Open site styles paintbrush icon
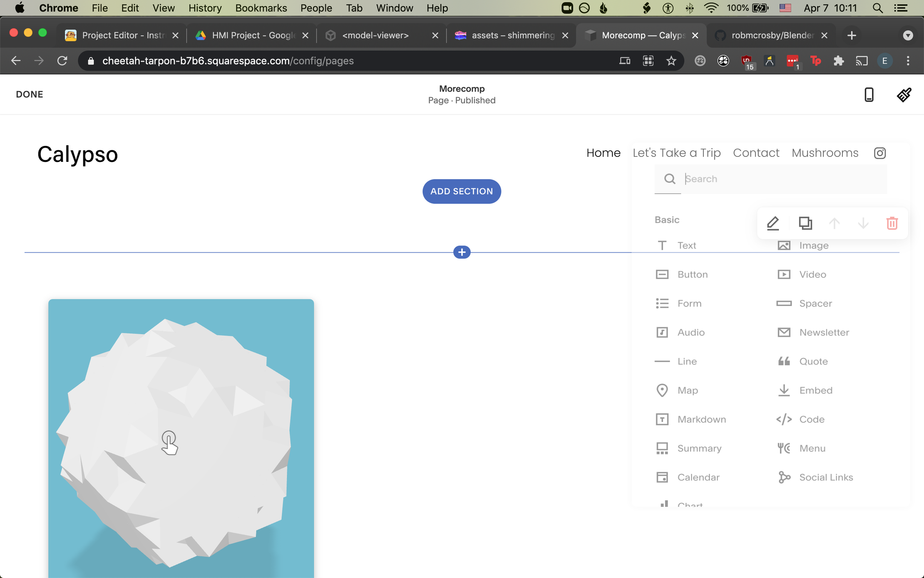 tap(904, 94)
